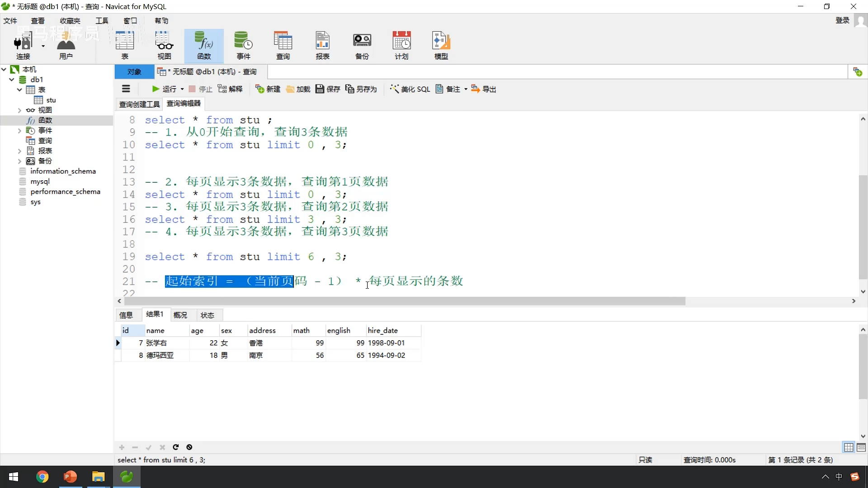Click the Save (保存) button
Screen dimensions: 868x488
tap(328, 89)
